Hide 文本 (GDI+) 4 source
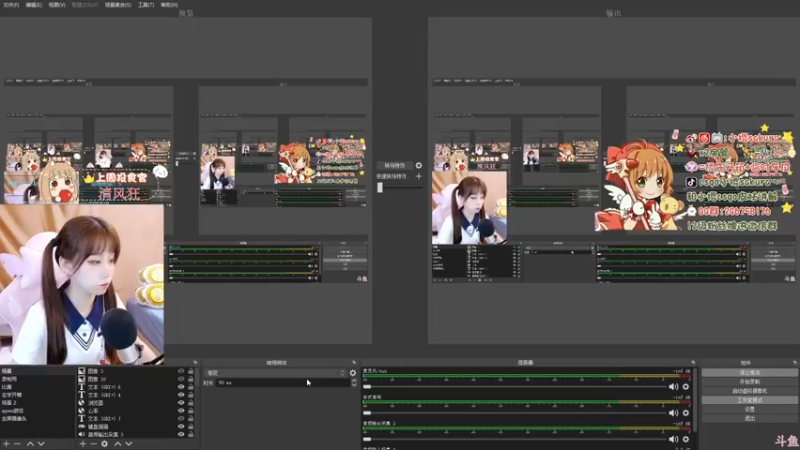800x450 pixels. [x=181, y=395]
